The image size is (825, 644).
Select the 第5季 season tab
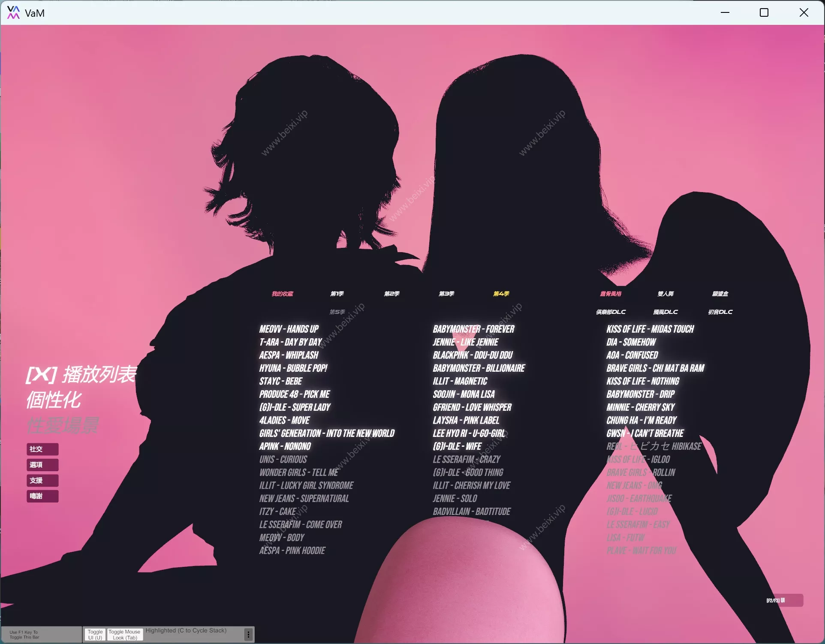337,312
